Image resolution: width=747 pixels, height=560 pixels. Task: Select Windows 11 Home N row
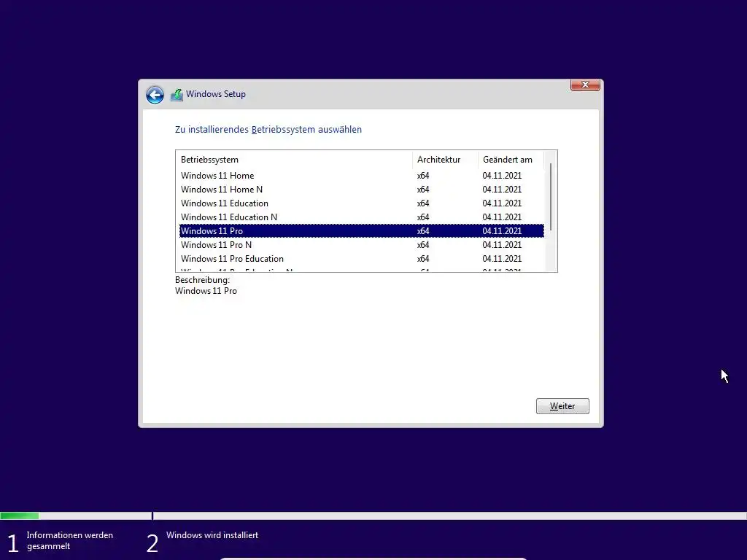(362, 190)
